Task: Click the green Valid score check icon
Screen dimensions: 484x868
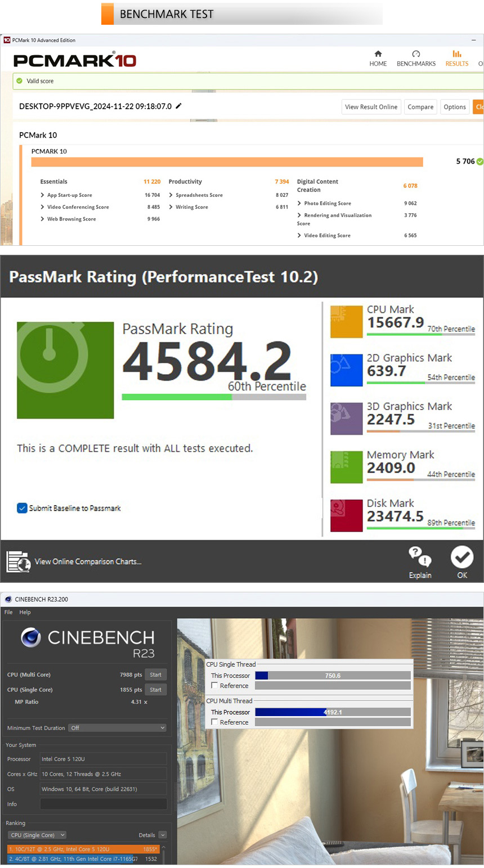Action: coord(20,81)
